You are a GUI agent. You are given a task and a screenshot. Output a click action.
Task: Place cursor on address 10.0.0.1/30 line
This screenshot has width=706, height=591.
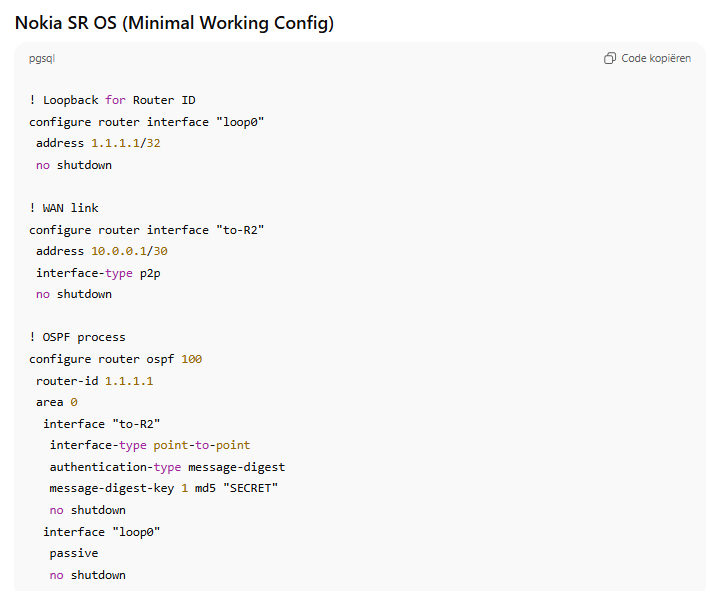tap(101, 251)
